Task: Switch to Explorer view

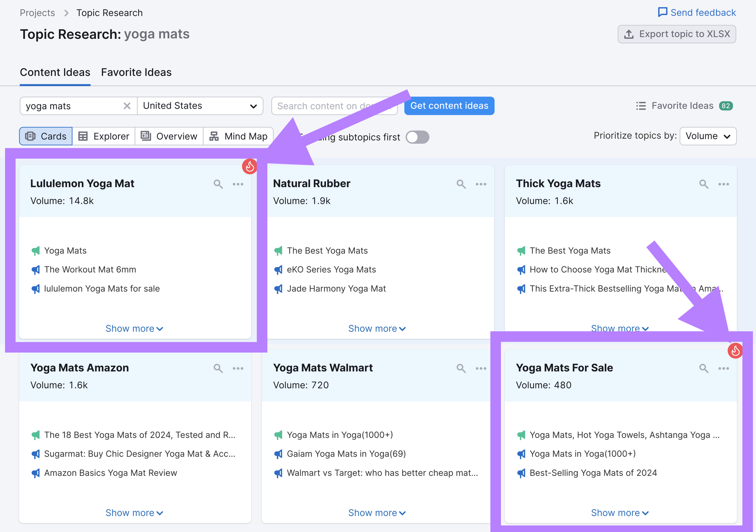Action: click(104, 136)
